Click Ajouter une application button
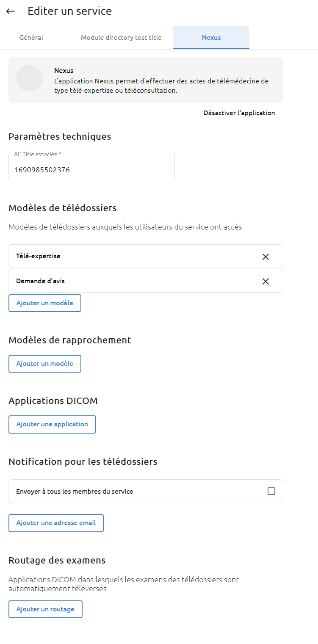Viewport: 318px width, 644px height. [x=52, y=424]
